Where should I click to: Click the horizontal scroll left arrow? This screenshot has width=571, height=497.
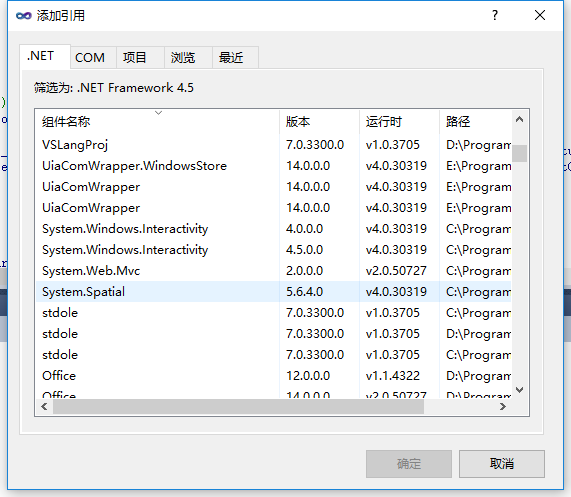[44, 406]
